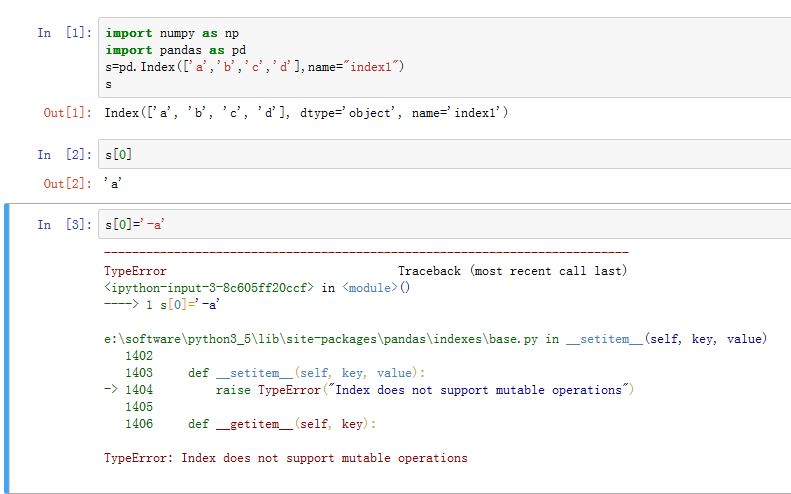Click the Index output text of cell 1

[306, 112]
